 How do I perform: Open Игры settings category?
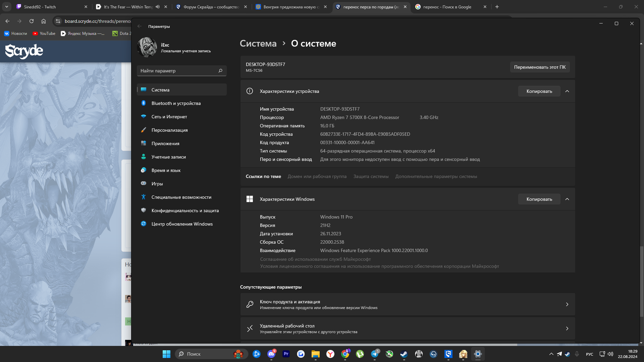[x=157, y=184]
